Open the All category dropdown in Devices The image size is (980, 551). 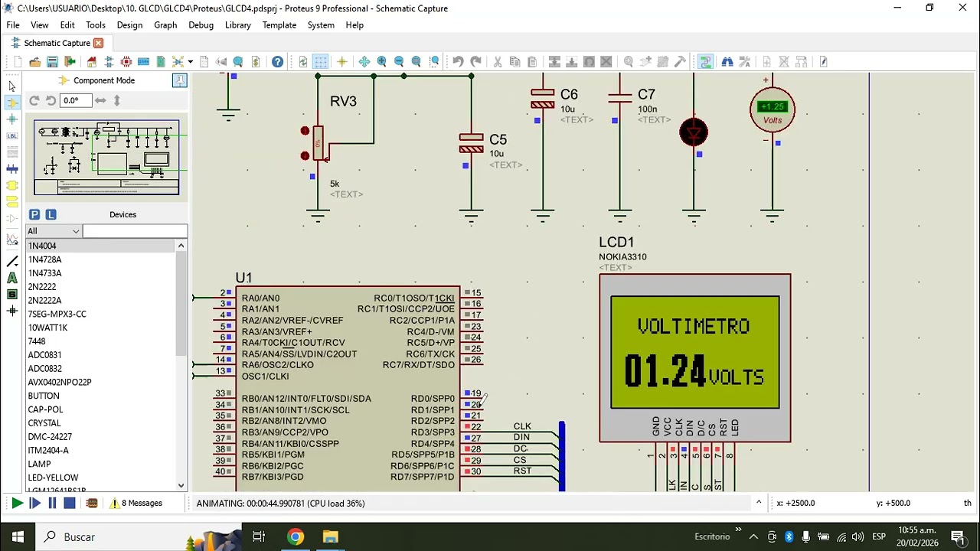tap(54, 231)
